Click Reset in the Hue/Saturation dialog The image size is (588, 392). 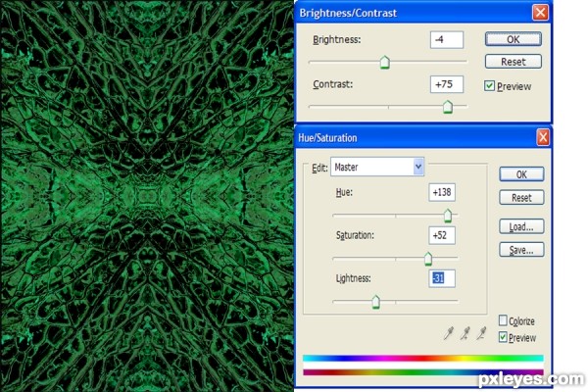click(x=521, y=198)
